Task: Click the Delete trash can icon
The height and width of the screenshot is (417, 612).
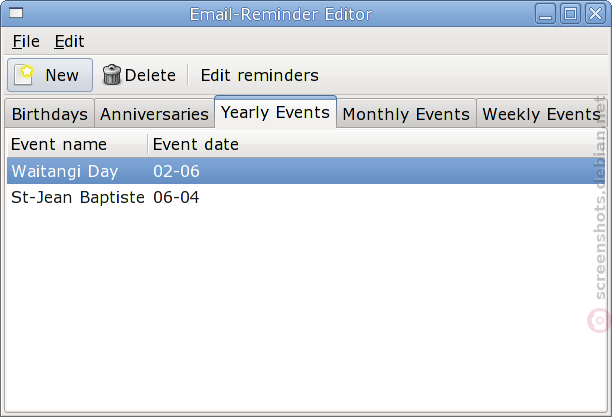Action: (x=112, y=75)
